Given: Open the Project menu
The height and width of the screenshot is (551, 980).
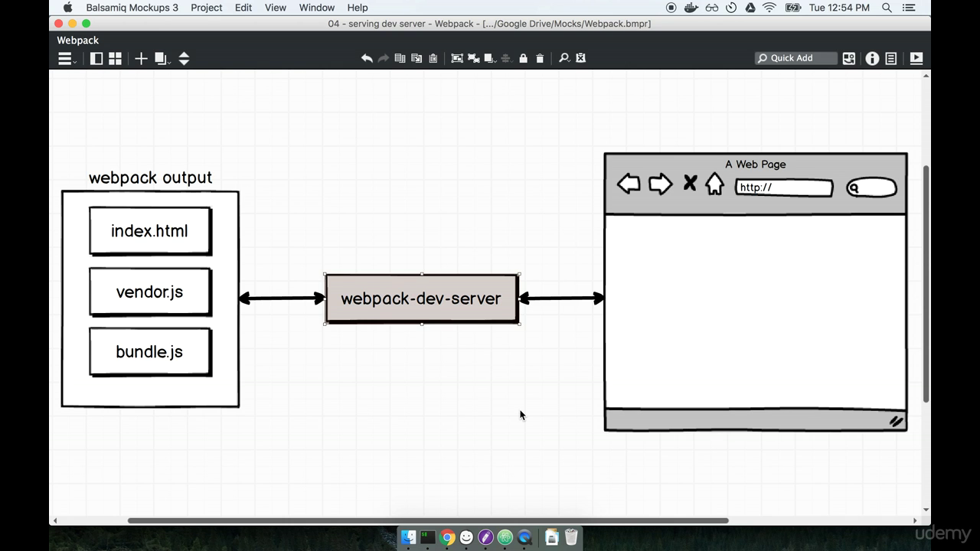Looking at the screenshot, I should coord(206,8).
